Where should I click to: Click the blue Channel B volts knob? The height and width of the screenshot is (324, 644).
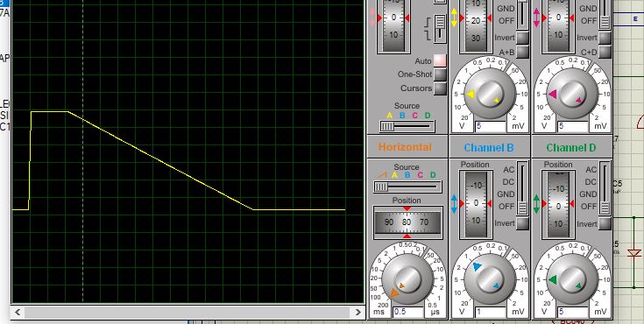click(x=490, y=279)
